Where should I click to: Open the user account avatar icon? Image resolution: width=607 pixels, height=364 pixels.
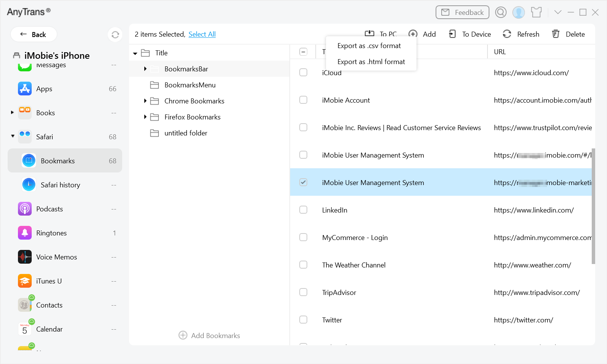(518, 12)
